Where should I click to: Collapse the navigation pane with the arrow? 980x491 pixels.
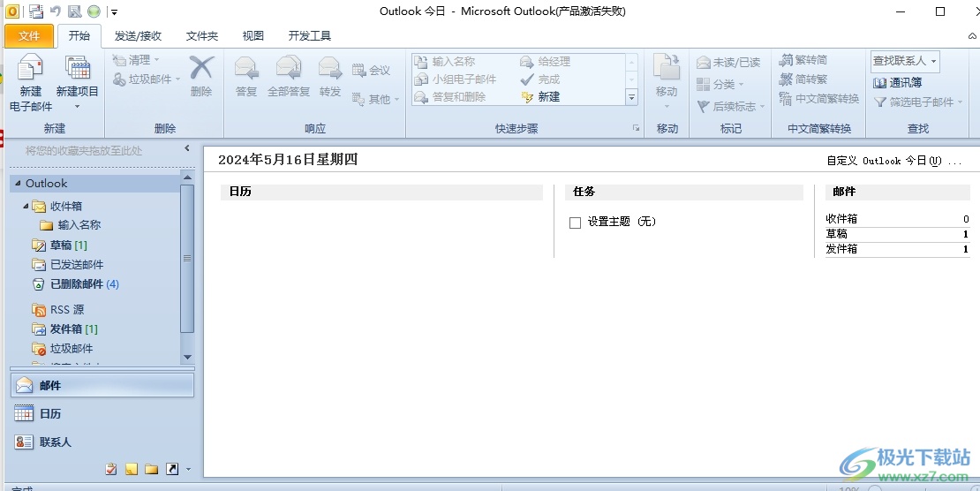click(x=187, y=148)
